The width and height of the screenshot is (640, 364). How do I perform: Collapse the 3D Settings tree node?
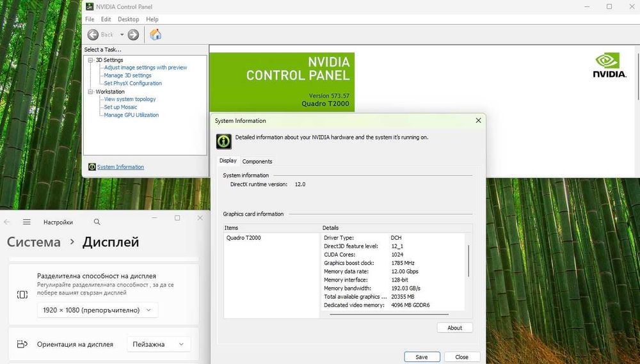(x=91, y=60)
